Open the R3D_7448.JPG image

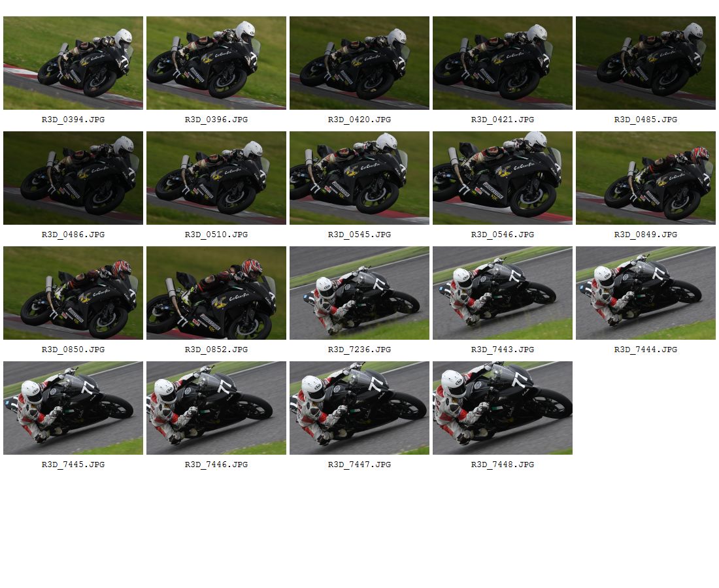click(502, 408)
